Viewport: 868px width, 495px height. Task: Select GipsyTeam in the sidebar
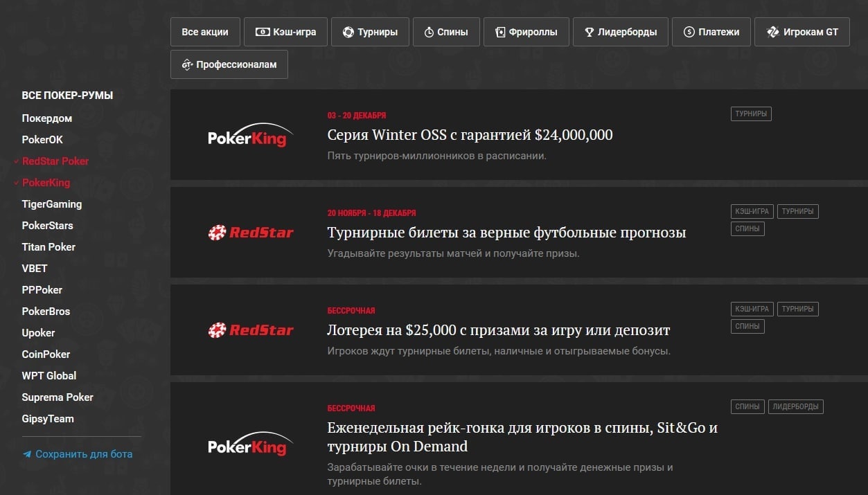coord(48,419)
